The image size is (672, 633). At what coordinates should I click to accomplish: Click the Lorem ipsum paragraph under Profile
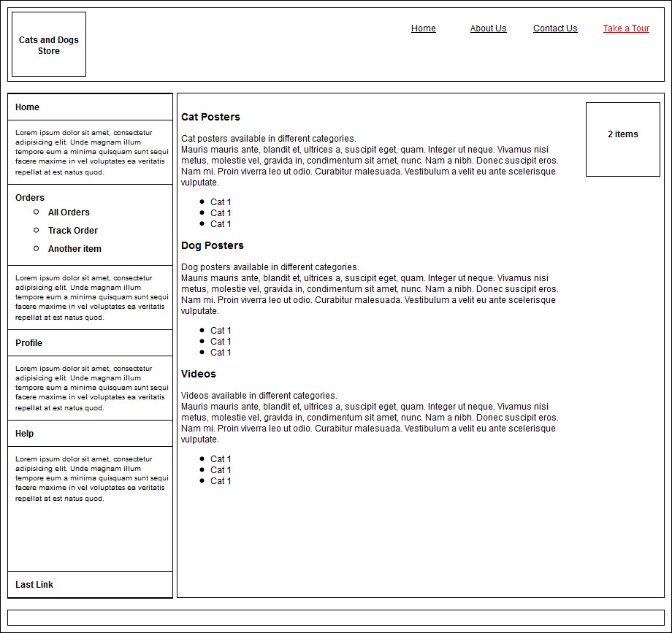click(x=92, y=388)
